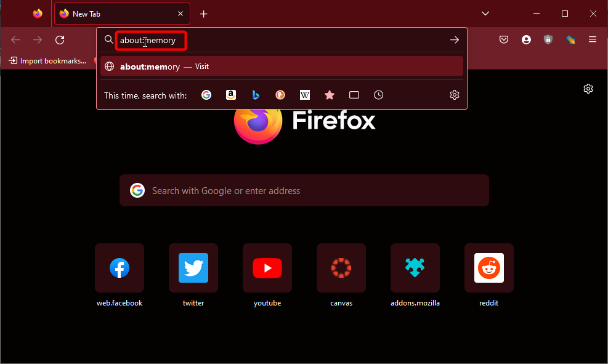
Task: Open the Save to Pocket button
Action: (x=504, y=39)
